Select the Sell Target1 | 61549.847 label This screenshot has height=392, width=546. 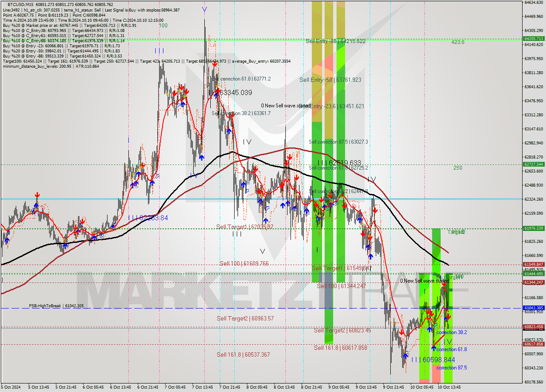pyautogui.click(x=342, y=268)
